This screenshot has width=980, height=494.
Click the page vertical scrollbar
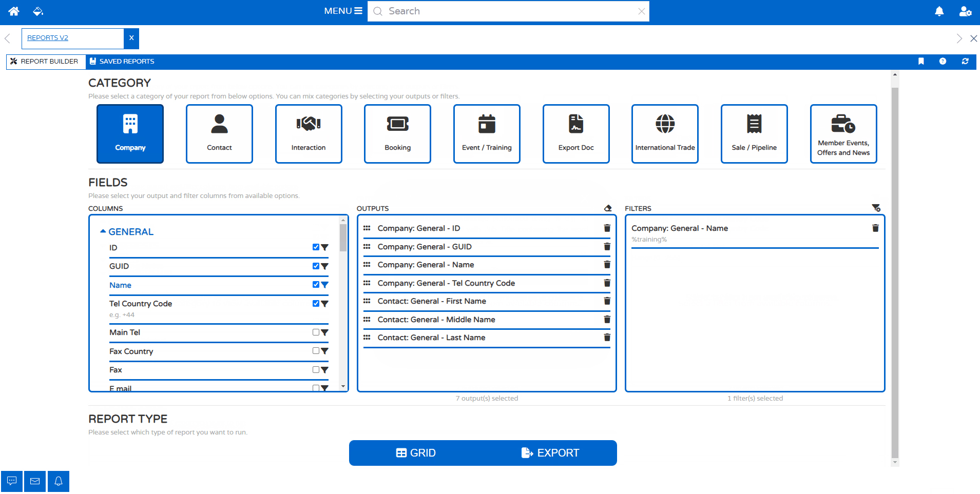(x=895, y=272)
